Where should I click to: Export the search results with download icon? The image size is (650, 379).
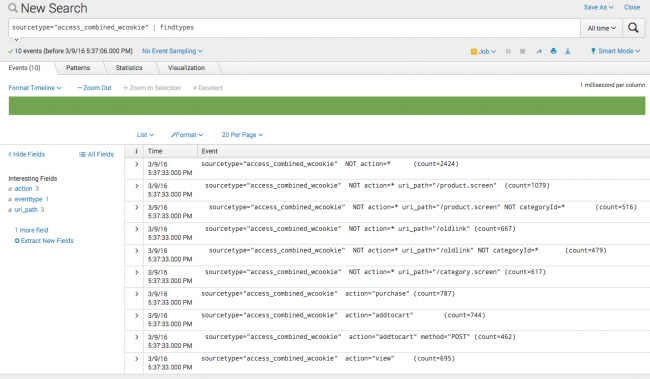[568, 51]
